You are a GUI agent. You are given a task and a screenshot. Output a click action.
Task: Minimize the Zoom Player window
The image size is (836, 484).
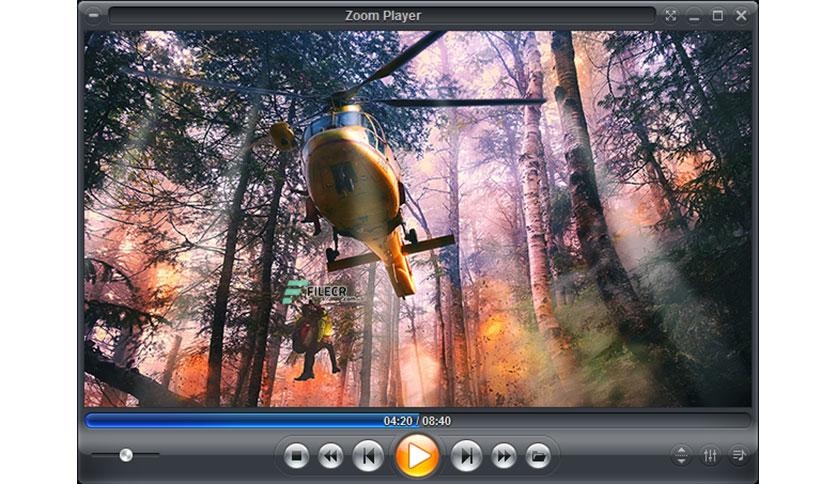pyautogui.click(x=694, y=16)
